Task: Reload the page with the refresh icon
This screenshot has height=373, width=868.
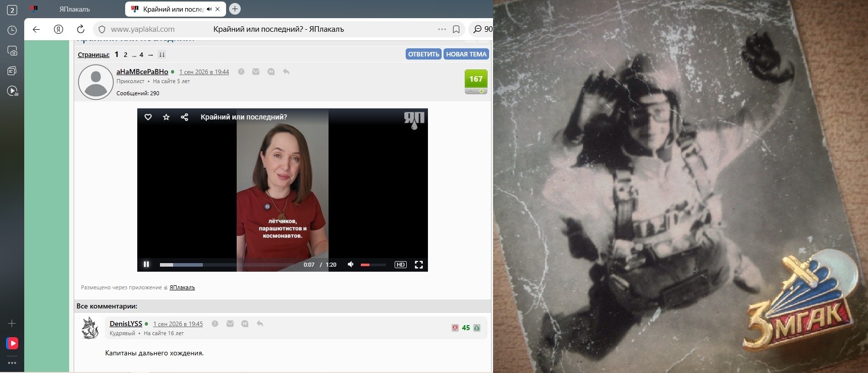Action: pyautogui.click(x=81, y=29)
